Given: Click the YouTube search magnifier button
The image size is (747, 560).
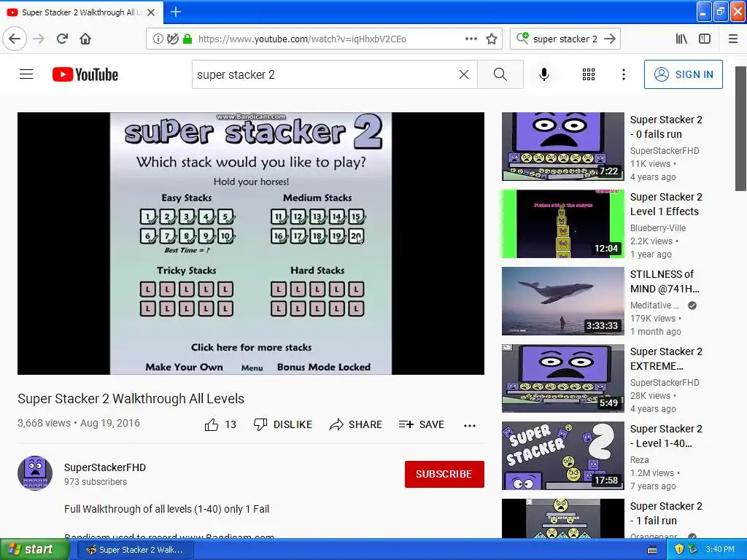Looking at the screenshot, I should coord(500,74).
